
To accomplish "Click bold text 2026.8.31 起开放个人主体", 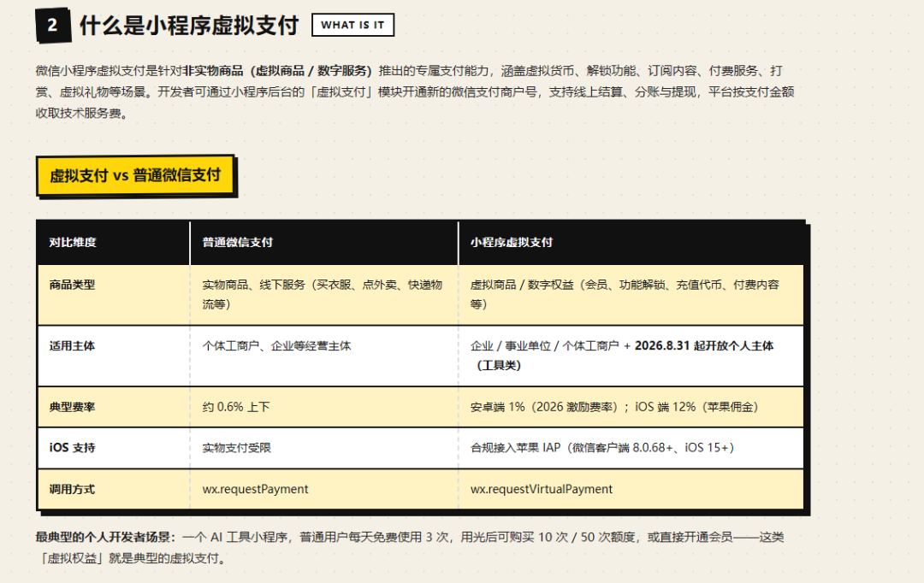I will point(703,345).
